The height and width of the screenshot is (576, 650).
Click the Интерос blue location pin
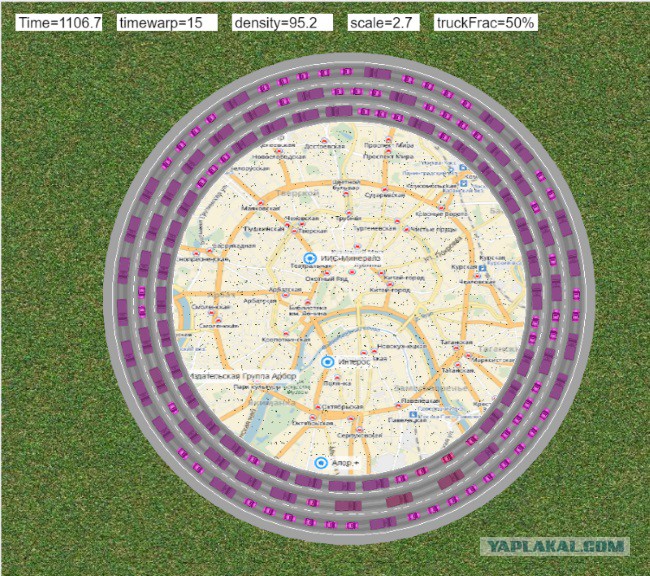click(x=327, y=362)
